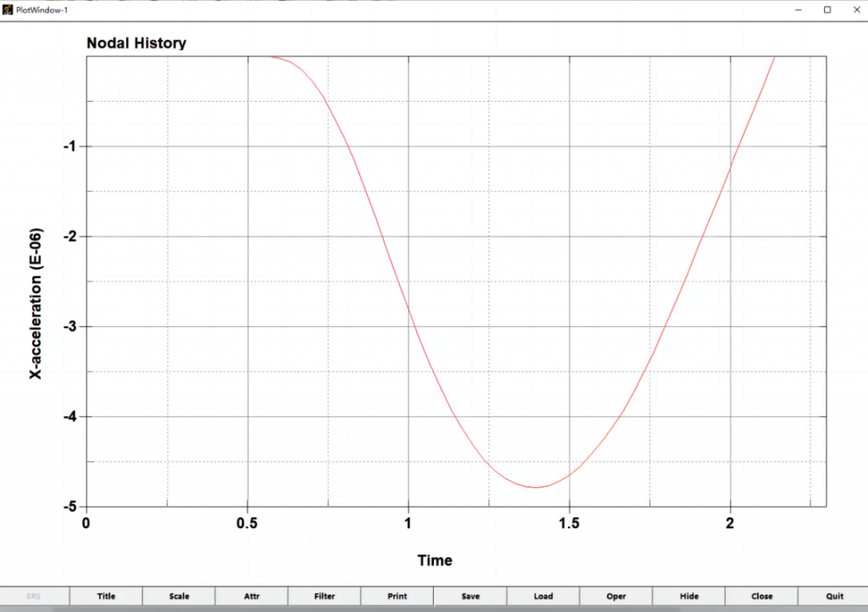Close window using title bar X
The width and height of the screenshot is (868, 612).
[854, 9]
